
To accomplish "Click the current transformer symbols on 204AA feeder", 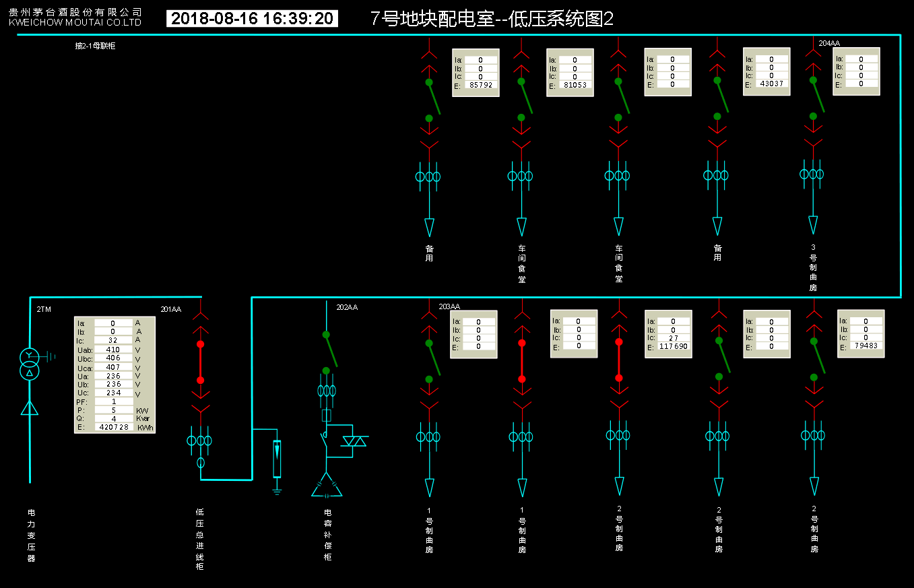I will coord(812,174).
